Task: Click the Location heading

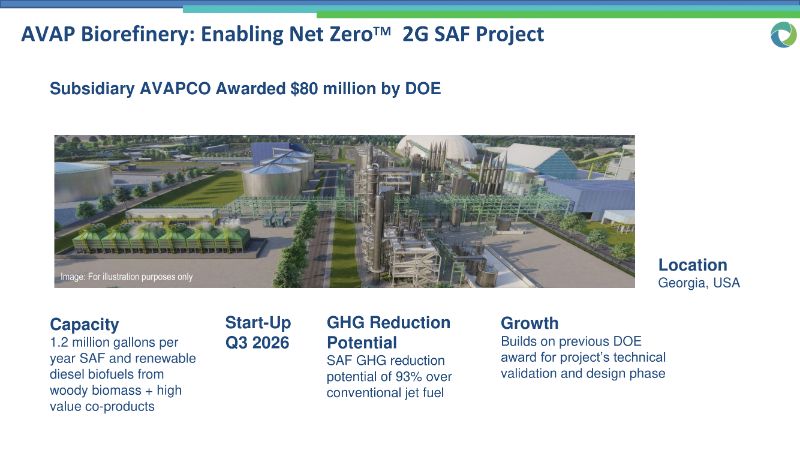Action: click(x=692, y=265)
